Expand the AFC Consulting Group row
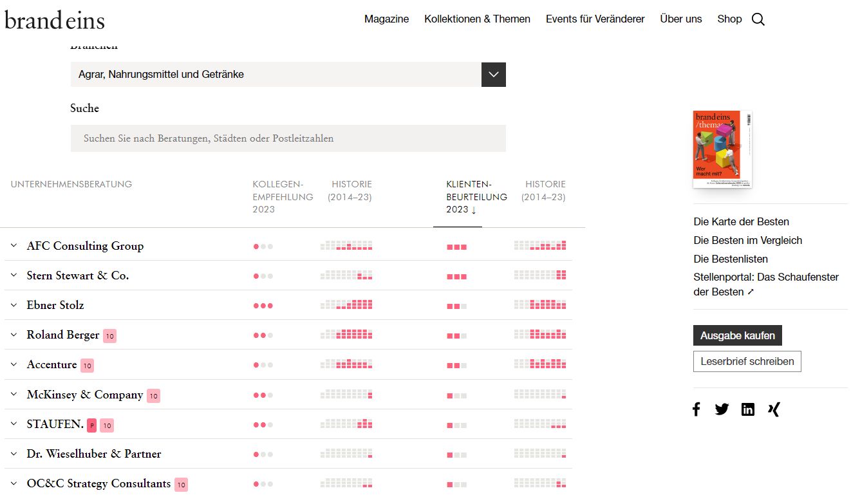851x504 pixels. (14, 246)
